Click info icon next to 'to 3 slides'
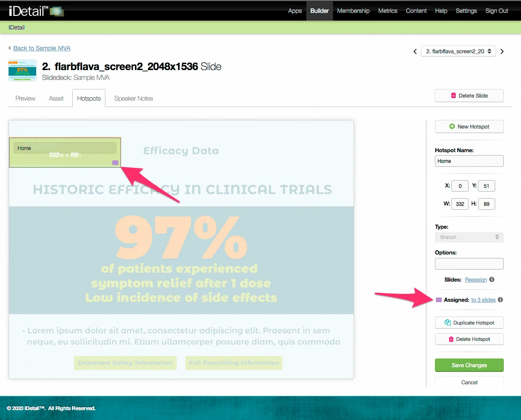This screenshot has width=521, height=420. [x=500, y=300]
